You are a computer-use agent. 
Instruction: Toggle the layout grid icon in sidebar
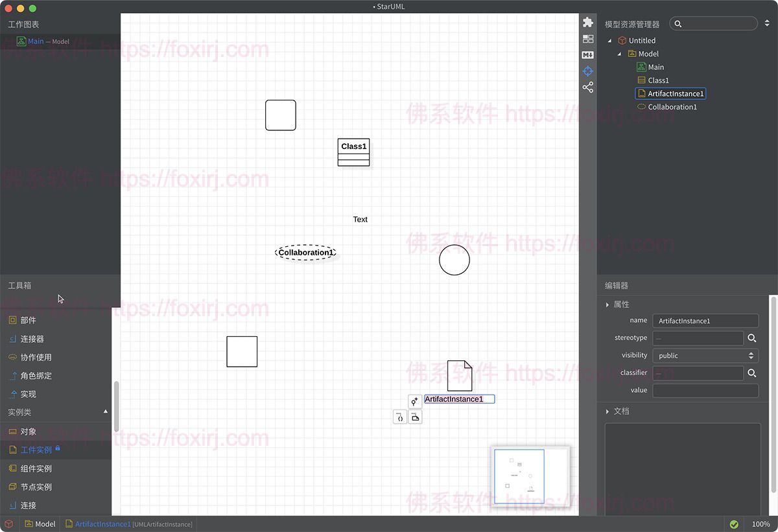click(x=587, y=38)
